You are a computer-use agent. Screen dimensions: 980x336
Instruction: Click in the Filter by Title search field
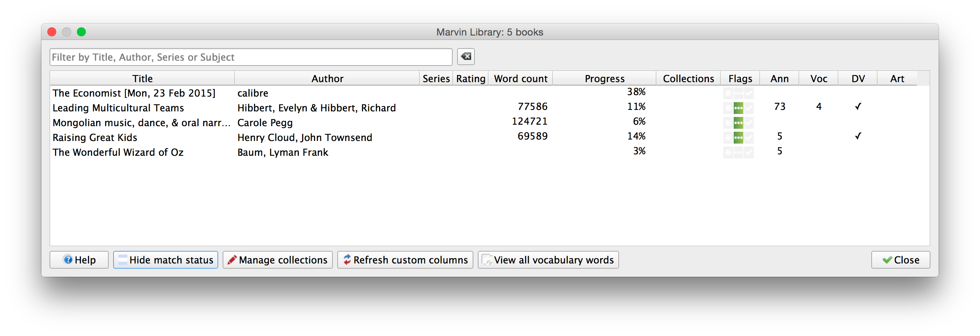251,57
